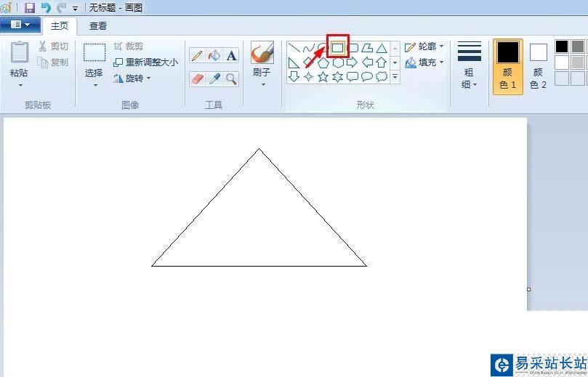
Task: Click the 裁剪 (Crop) button
Action: pos(128,46)
